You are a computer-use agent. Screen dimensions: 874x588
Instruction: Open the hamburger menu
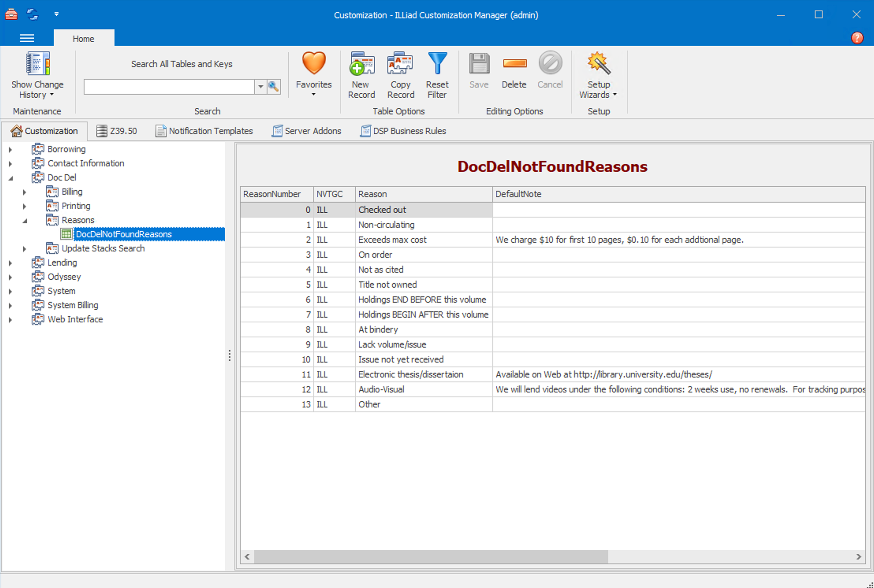pos(26,38)
